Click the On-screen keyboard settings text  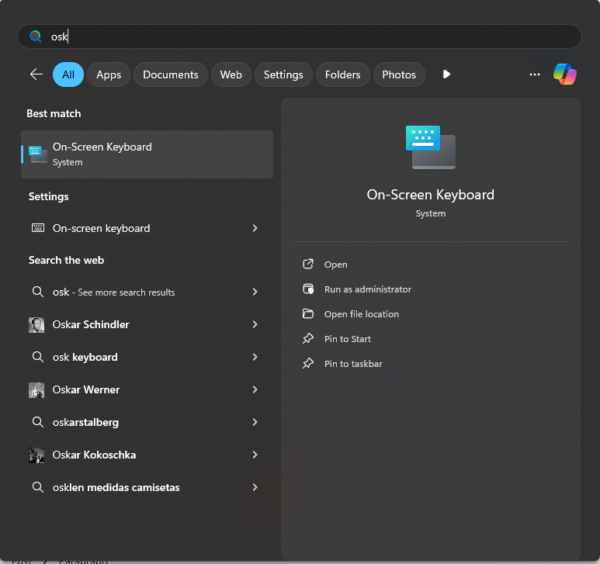pyautogui.click(x=101, y=228)
